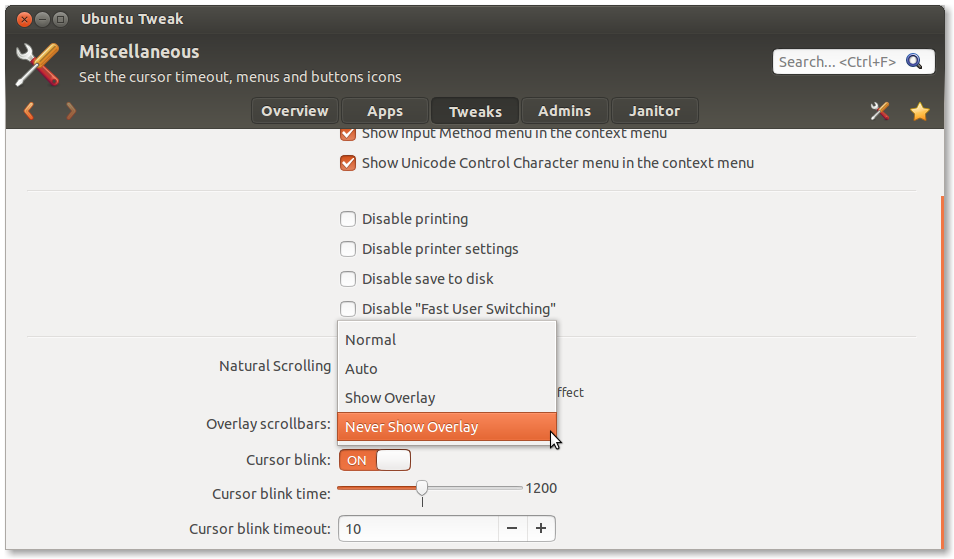Screen dimensions: 954x559
Task: Increase Cursor blink timeout with plus
Action: coord(541,528)
